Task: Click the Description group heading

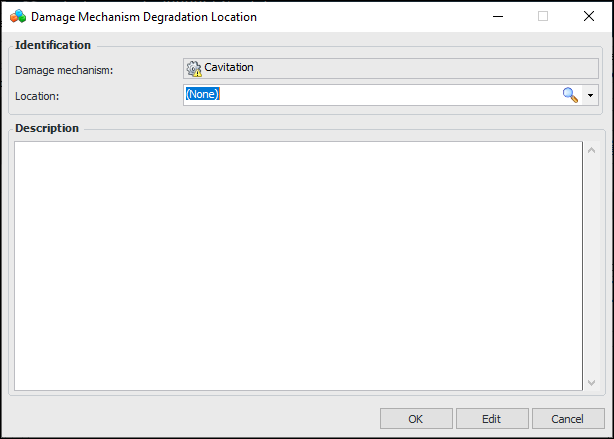Action: pos(47,128)
